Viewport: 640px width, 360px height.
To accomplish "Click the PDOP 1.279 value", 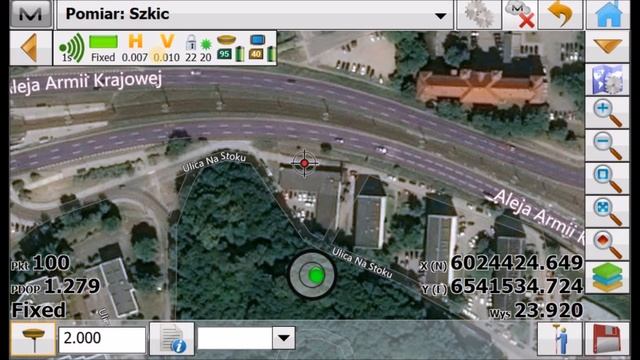I will (x=55, y=287).
